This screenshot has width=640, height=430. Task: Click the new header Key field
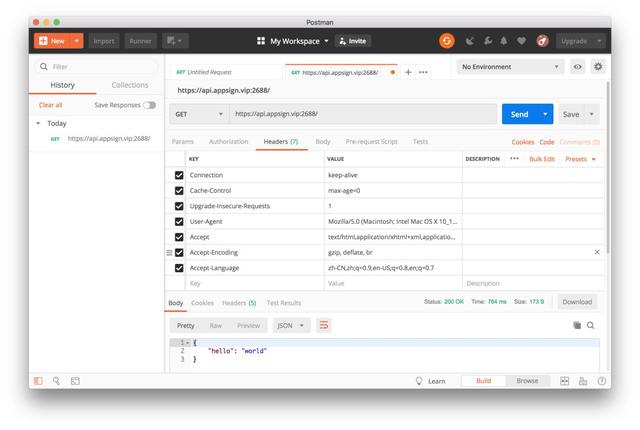[x=255, y=283]
